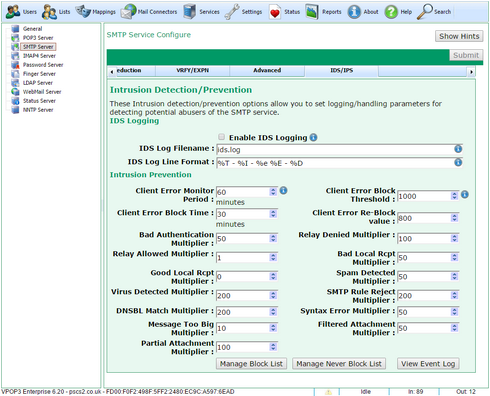Open the Search magnifier icon
This screenshot has height=396, width=490.
[425, 12]
